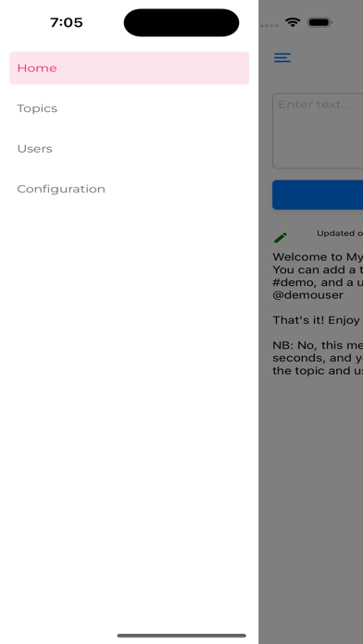Image resolution: width=363 pixels, height=644 pixels.
Task: Tap the 7:05 clock in status bar
Action: click(x=67, y=22)
